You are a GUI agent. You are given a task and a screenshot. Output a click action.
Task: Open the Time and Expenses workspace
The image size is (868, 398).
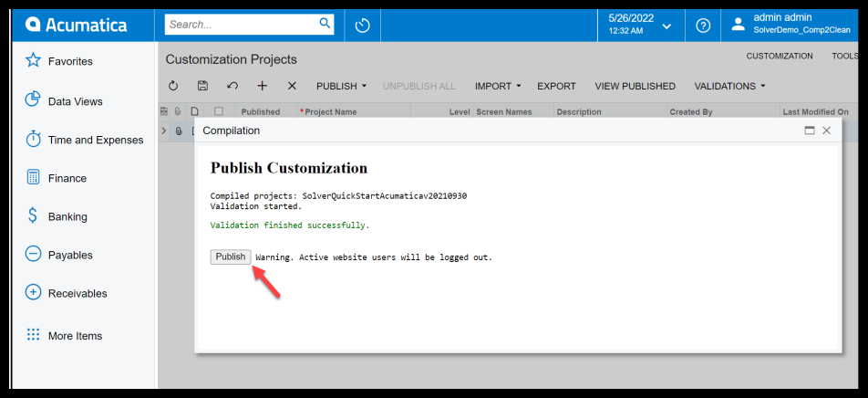click(x=95, y=140)
